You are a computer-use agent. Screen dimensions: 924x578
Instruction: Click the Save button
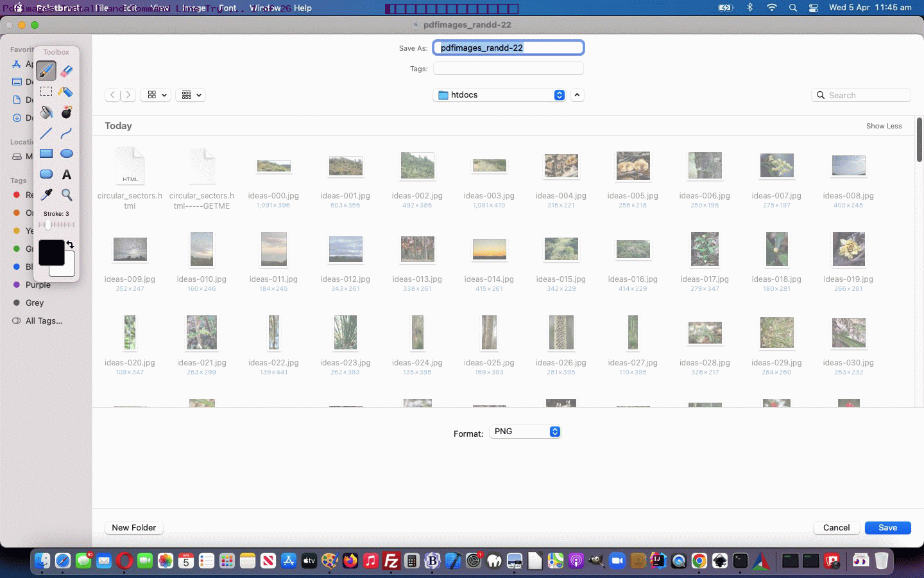point(887,528)
